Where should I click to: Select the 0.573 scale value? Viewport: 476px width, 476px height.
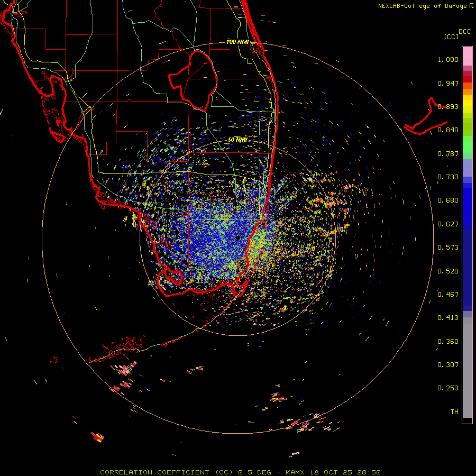coord(448,248)
